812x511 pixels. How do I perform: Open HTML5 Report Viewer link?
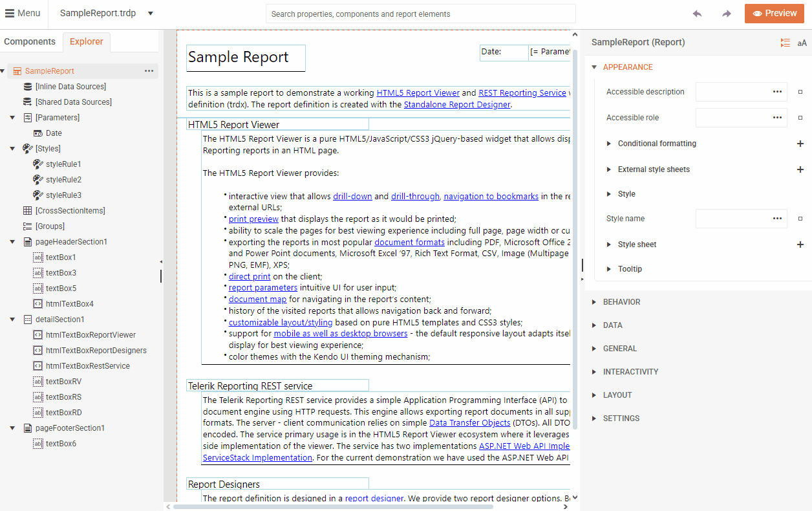click(418, 93)
